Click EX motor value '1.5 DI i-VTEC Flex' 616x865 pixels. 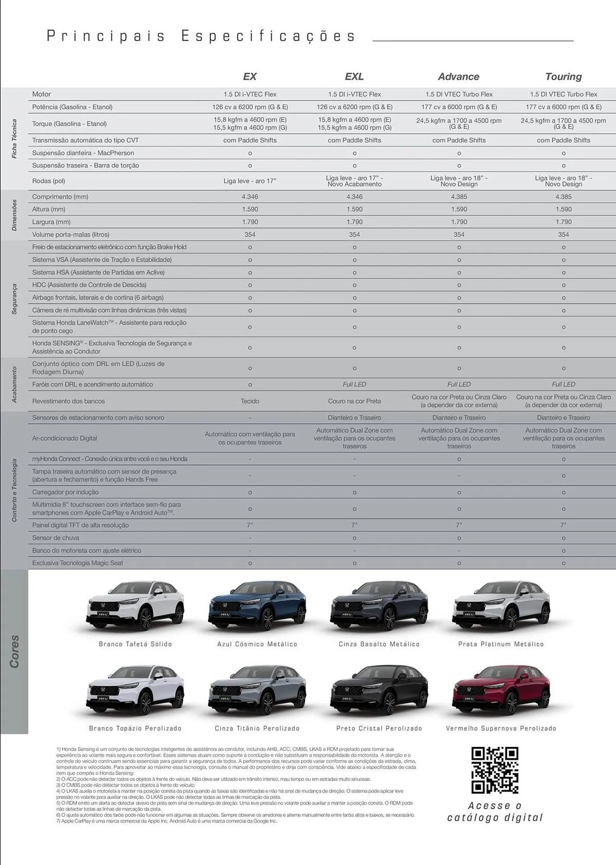(x=250, y=94)
